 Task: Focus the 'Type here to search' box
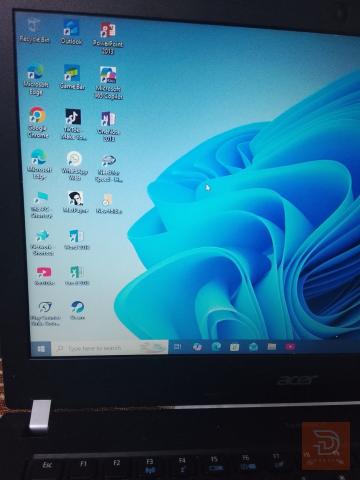(109, 348)
